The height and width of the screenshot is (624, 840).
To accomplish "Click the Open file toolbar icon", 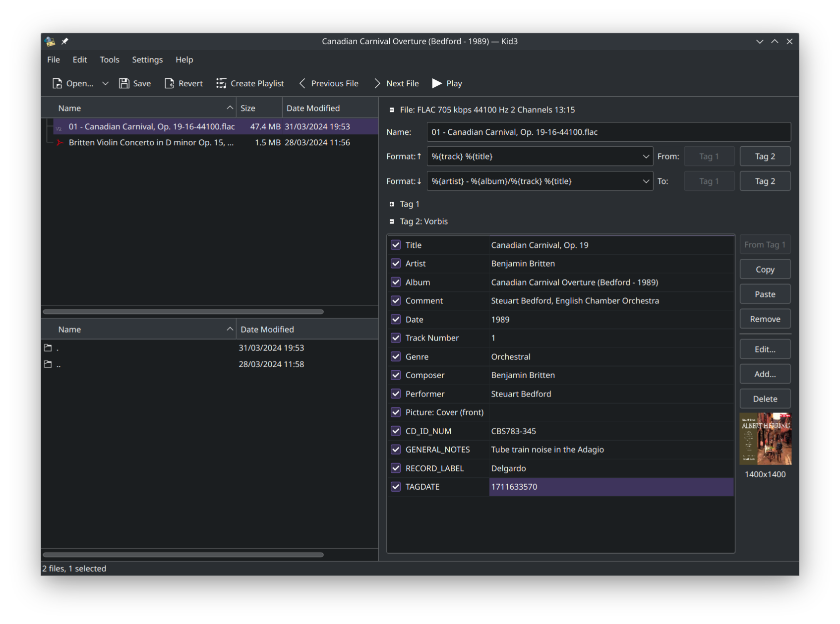I will tap(57, 83).
